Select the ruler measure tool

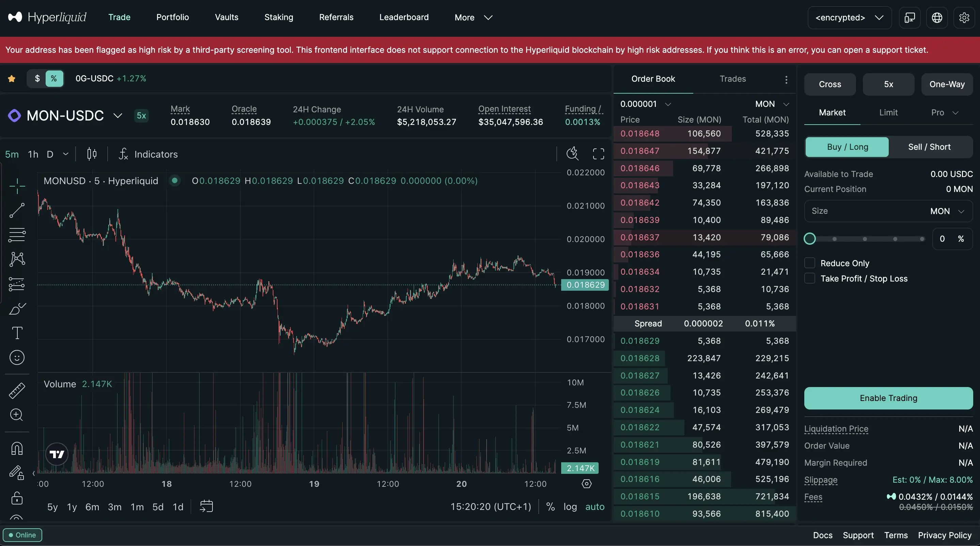pyautogui.click(x=17, y=390)
